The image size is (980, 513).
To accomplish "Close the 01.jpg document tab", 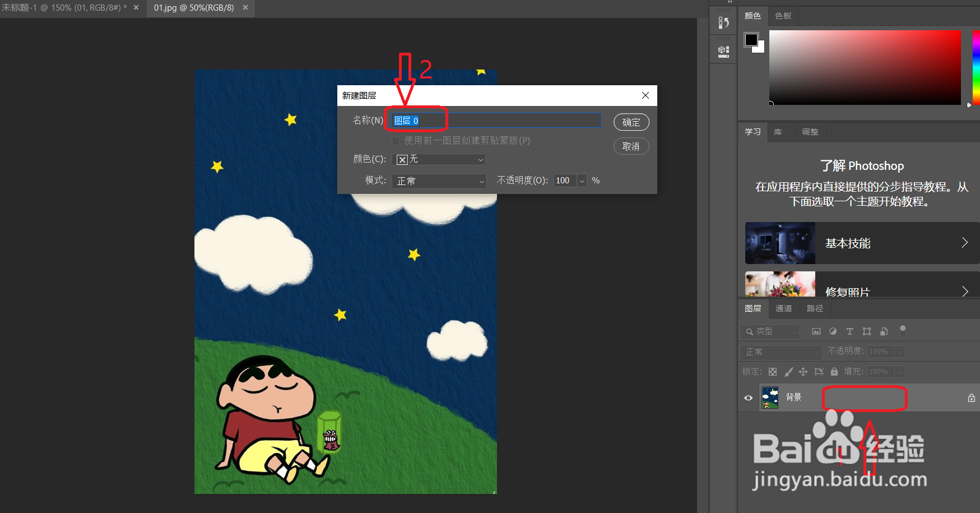I will [x=245, y=8].
